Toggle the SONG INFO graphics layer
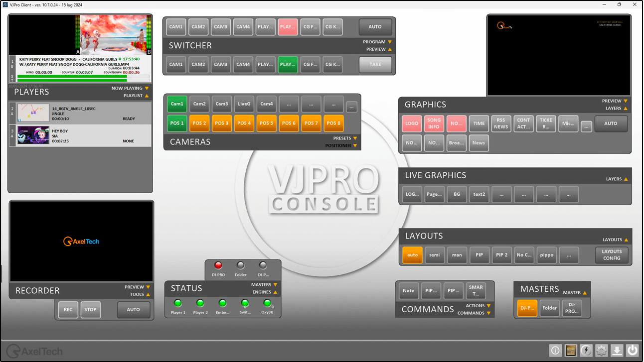The image size is (644, 362). tap(434, 123)
